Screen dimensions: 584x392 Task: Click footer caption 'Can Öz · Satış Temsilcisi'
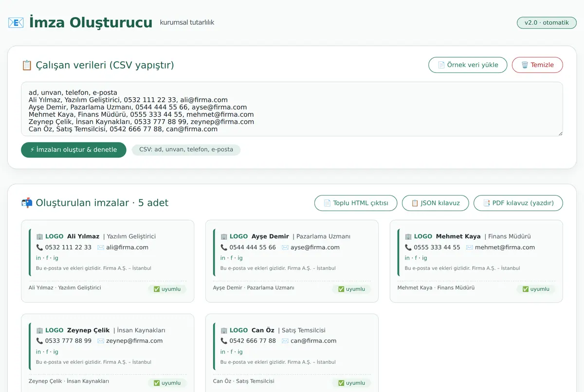[244, 381]
